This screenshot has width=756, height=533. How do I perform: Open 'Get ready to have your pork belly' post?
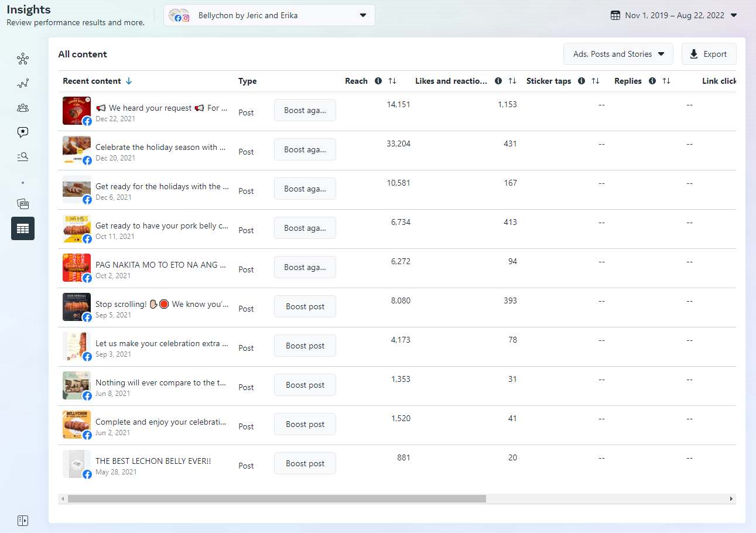162,225
